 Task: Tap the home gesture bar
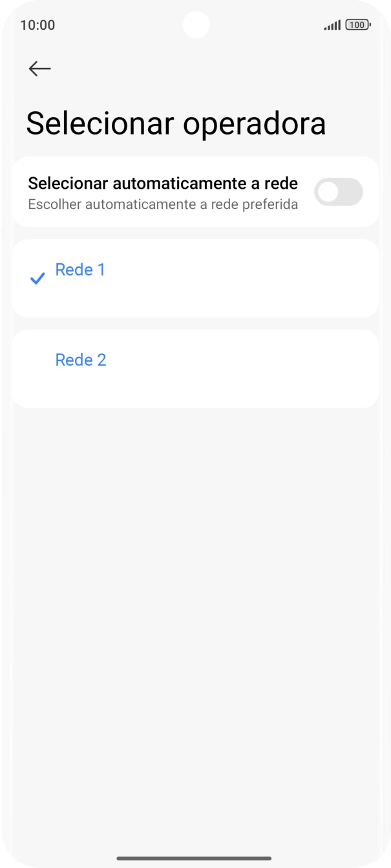coord(195,858)
